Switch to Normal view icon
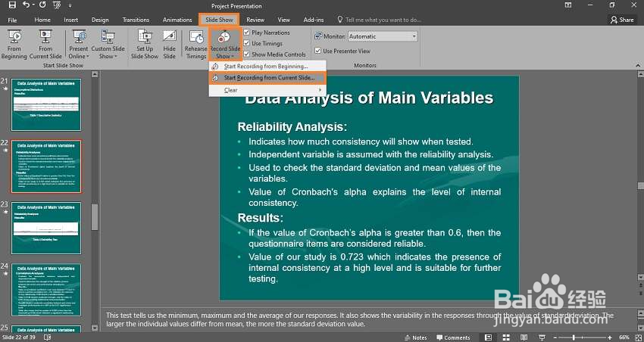The image size is (644, 342). click(x=488, y=337)
